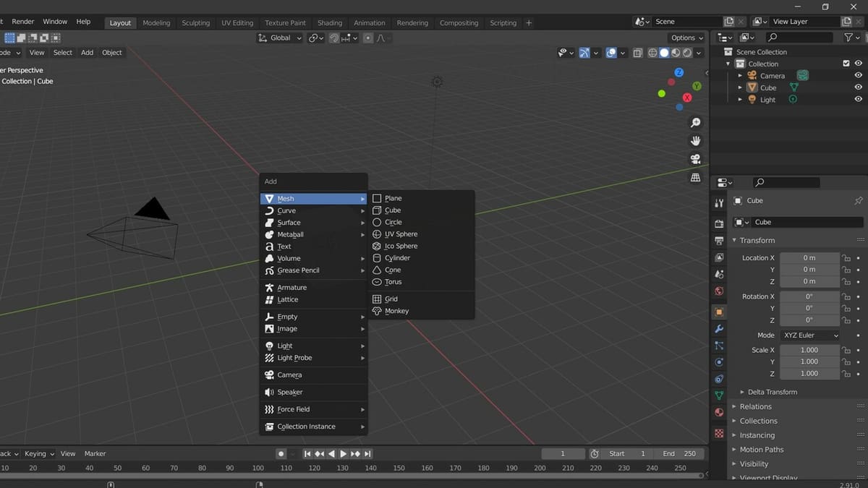
Task: Open the Curve submenu in Add menu
Action: pos(314,210)
